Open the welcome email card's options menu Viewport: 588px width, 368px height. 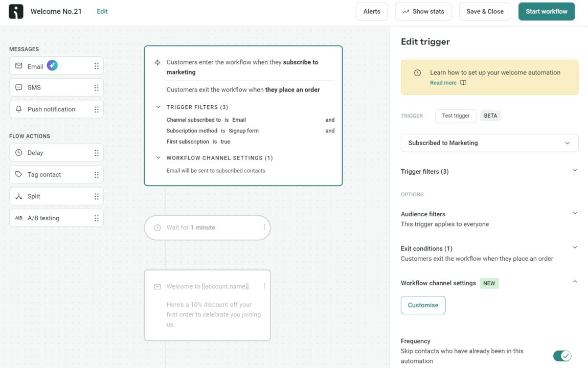(x=264, y=286)
